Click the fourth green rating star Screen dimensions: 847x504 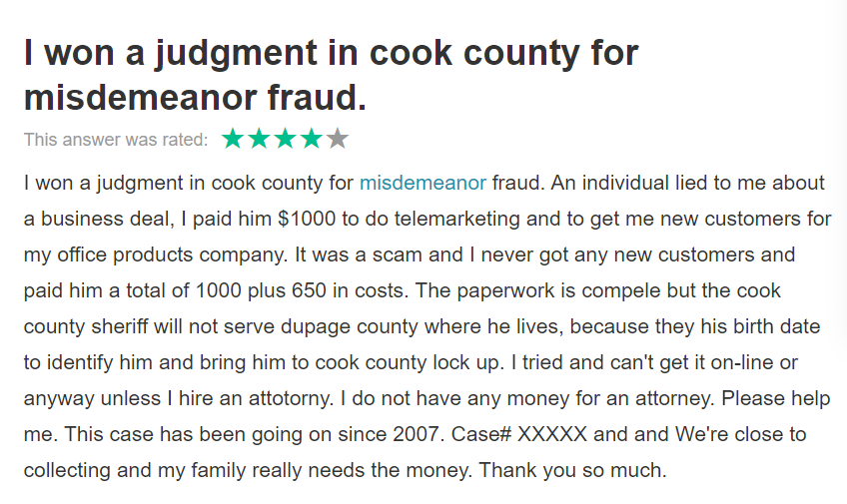click(312, 139)
